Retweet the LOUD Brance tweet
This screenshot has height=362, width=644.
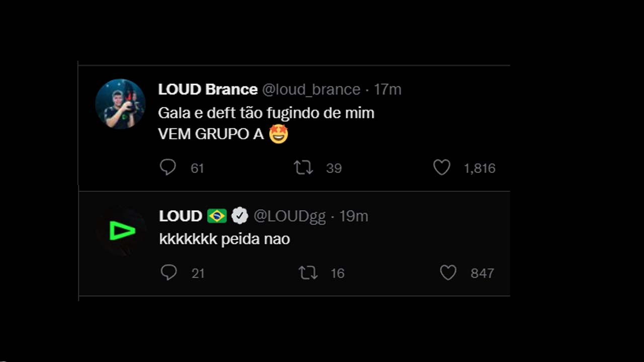pyautogui.click(x=303, y=167)
